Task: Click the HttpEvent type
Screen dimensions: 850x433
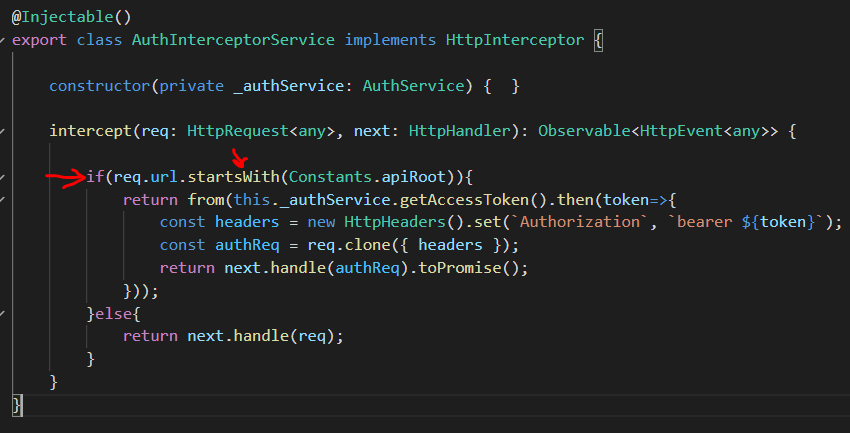Action: 681,131
